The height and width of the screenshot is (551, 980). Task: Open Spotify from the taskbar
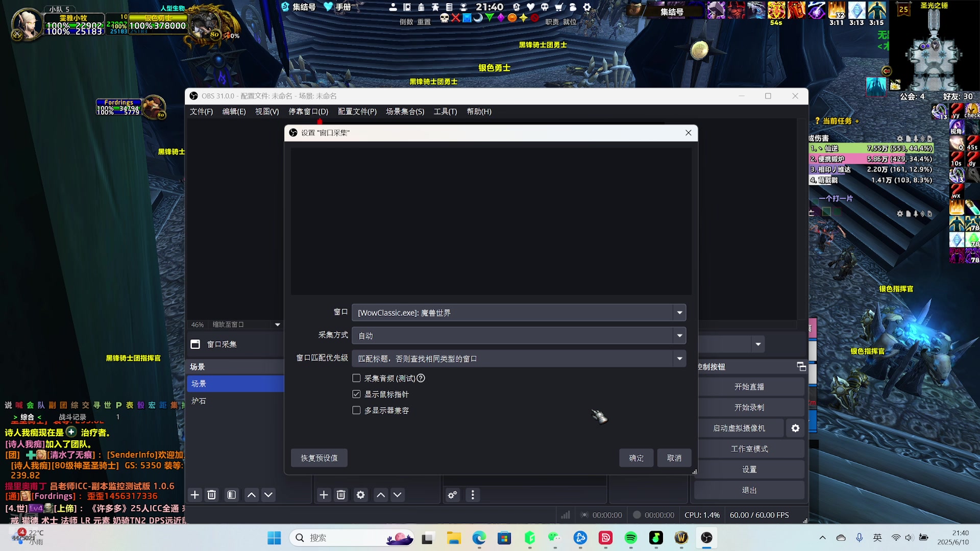(x=631, y=538)
